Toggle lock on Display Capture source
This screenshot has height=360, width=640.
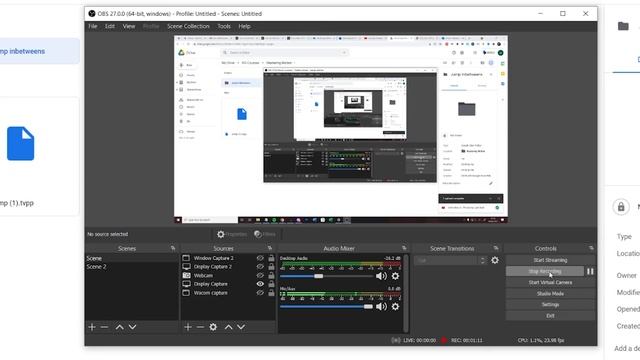tap(271, 284)
